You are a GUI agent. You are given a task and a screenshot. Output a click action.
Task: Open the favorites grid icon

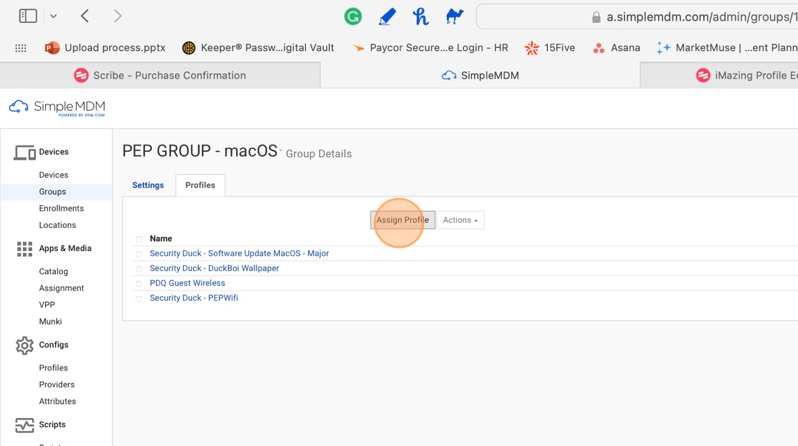pyautogui.click(x=21, y=48)
